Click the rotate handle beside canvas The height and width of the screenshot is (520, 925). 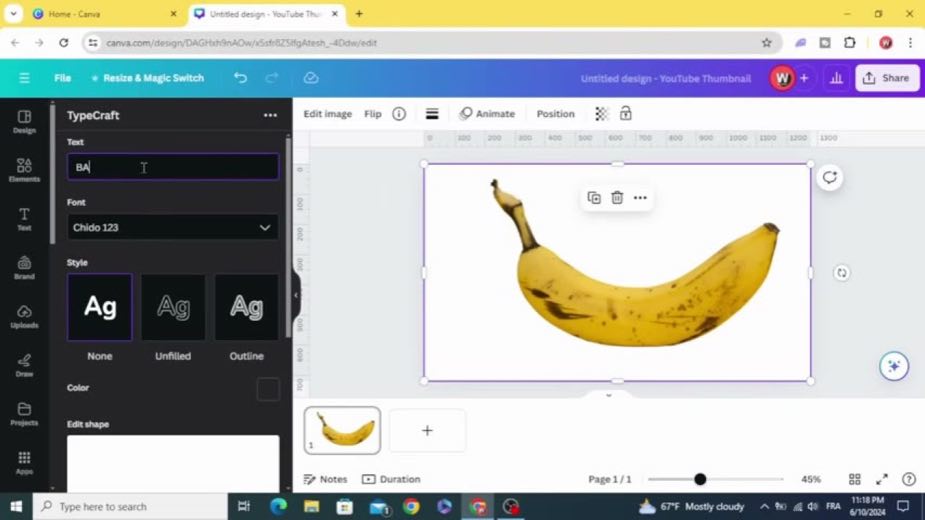(842, 273)
